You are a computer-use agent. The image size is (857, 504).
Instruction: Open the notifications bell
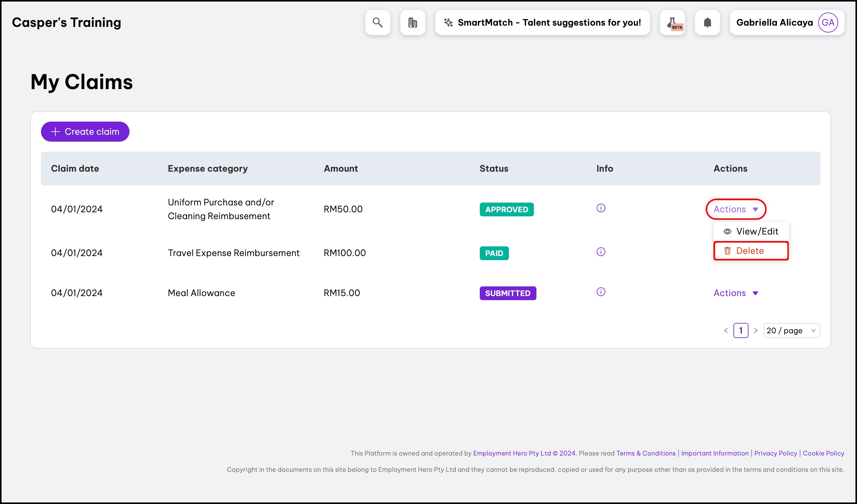707,23
